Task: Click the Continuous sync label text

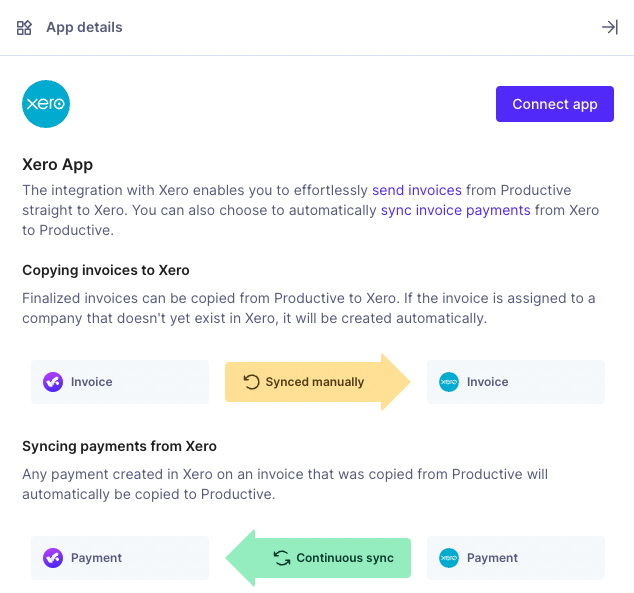Action: (345, 558)
